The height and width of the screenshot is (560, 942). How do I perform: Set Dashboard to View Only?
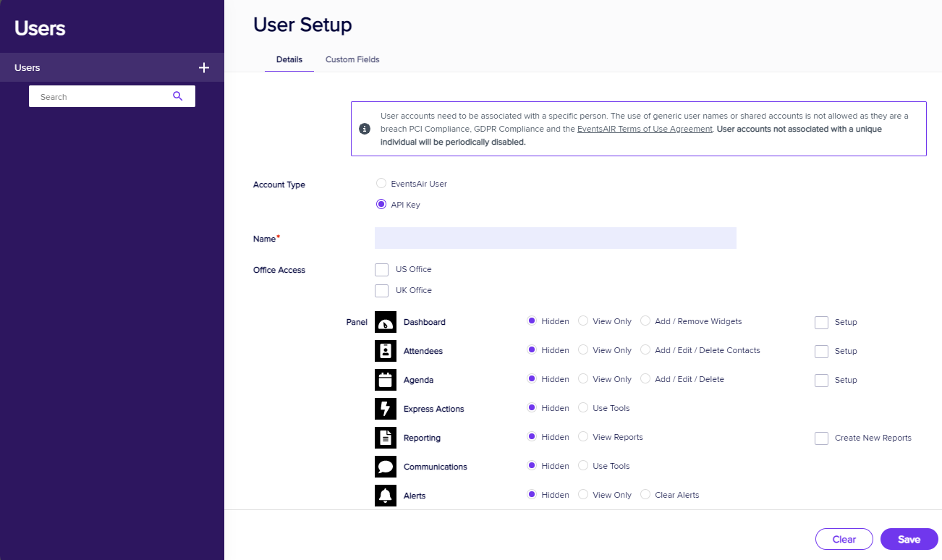point(582,321)
